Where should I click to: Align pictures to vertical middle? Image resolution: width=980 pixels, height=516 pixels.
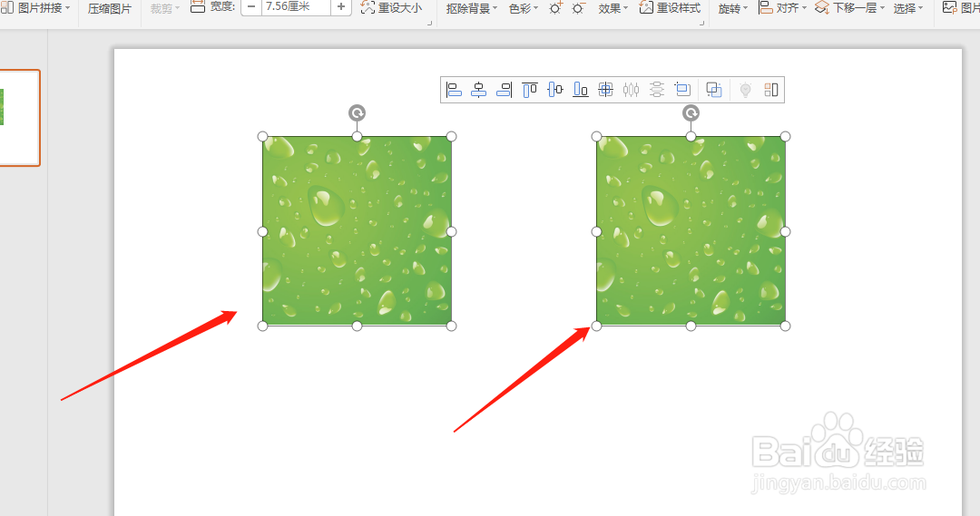point(555,90)
